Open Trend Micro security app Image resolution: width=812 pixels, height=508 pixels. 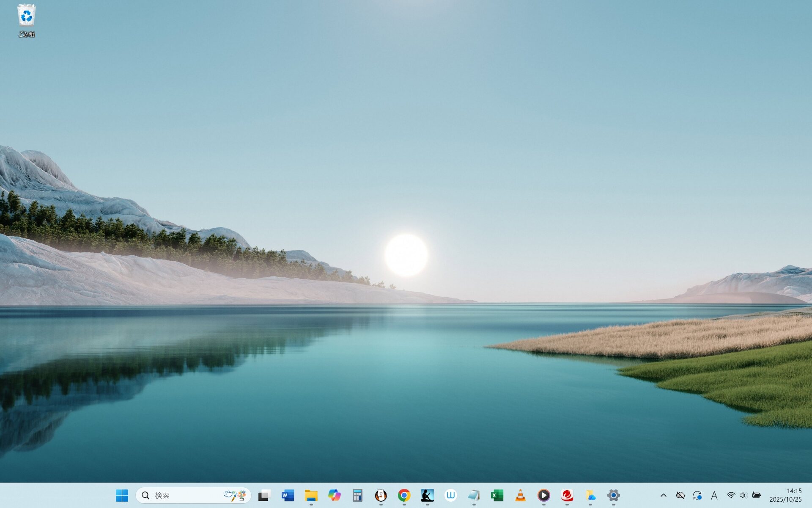coord(567,495)
